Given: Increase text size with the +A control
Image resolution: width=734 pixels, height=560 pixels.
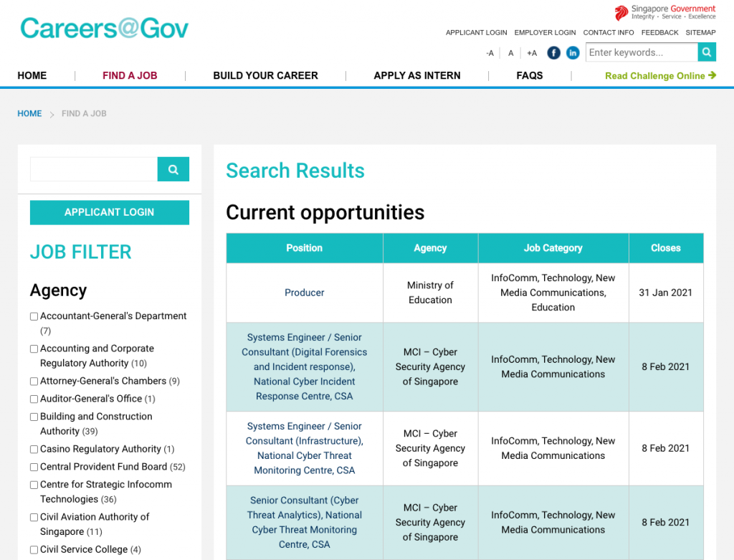Looking at the screenshot, I should [531, 52].
